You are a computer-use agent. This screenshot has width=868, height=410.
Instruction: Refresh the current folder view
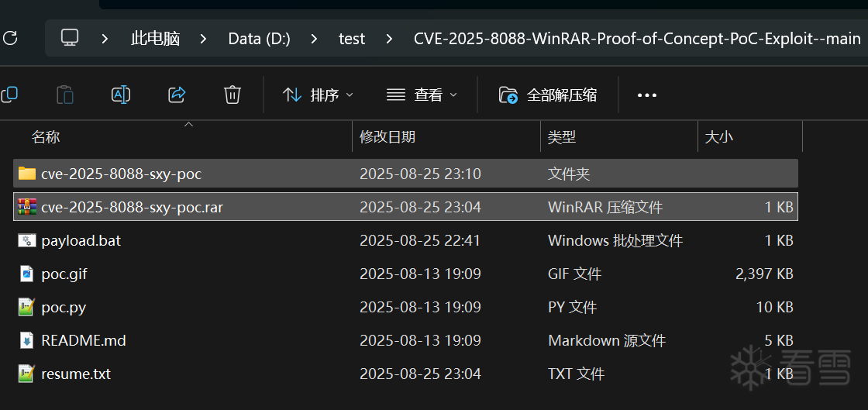(x=10, y=38)
